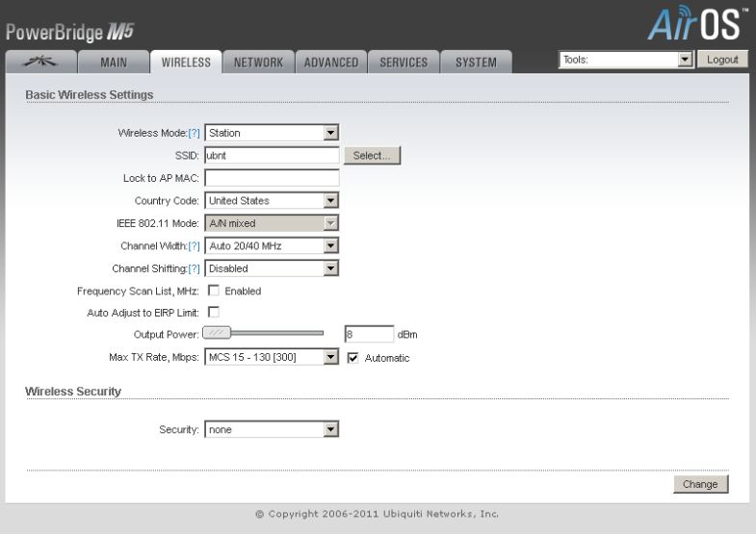
Task: Toggle Auto Adjust to EIRP Limit checkbox
Action: click(x=214, y=312)
